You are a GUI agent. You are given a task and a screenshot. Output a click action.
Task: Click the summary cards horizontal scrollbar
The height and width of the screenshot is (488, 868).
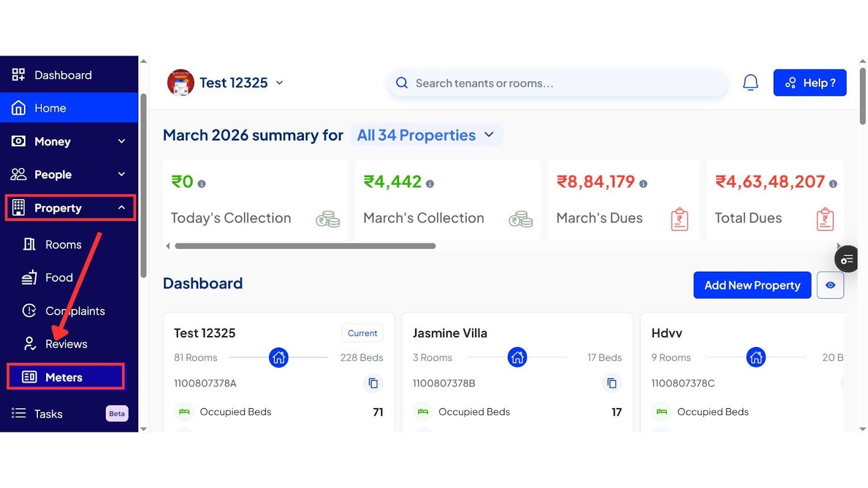coord(305,246)
